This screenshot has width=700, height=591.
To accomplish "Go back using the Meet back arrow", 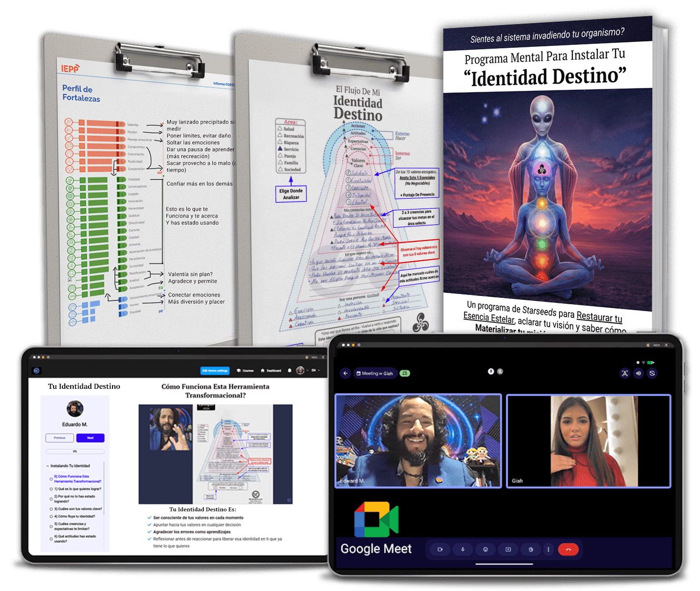I will [345, 374].
